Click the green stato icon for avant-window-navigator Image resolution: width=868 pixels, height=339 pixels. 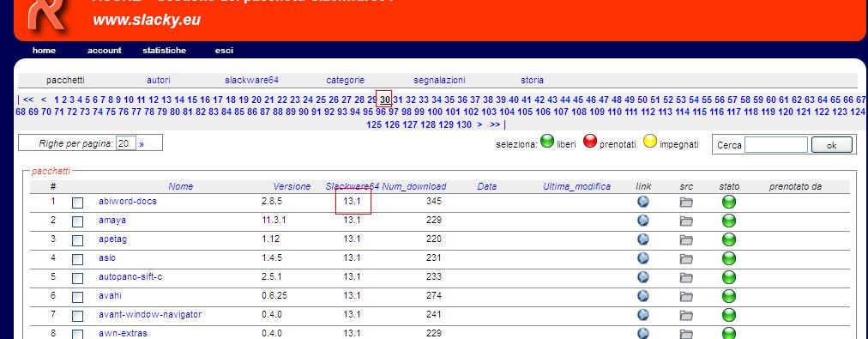click(x=729, y=315)
